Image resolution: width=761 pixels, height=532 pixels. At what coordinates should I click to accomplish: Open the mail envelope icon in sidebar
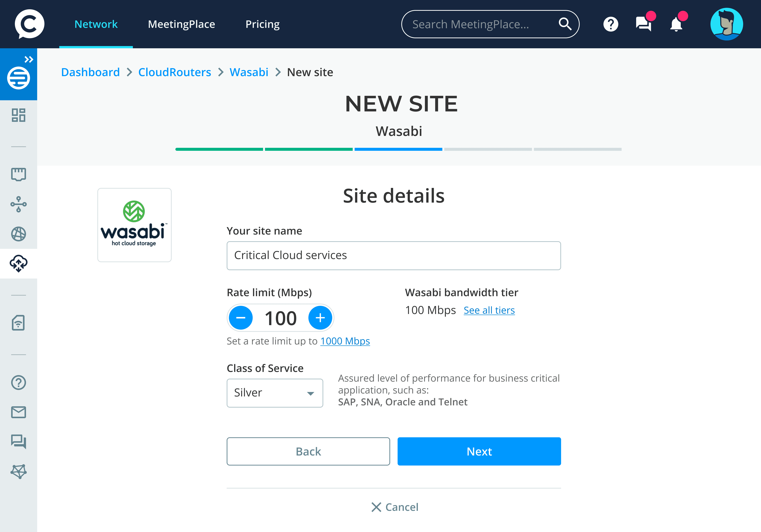point(19,412)
